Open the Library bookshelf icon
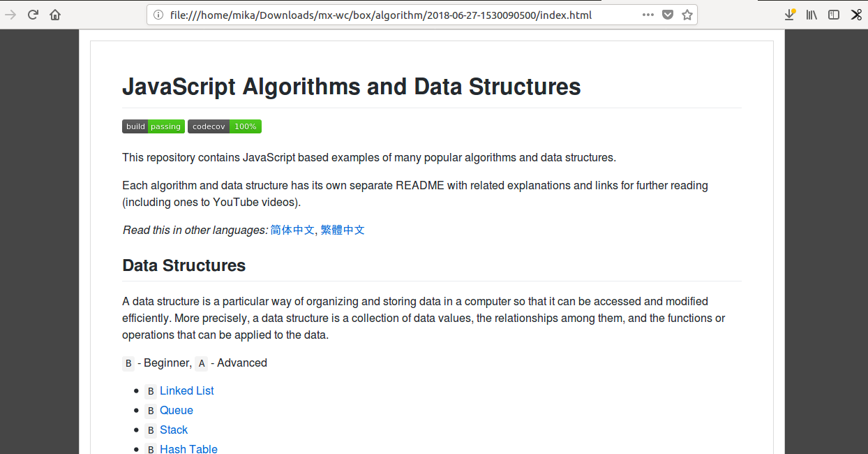This screenshot has width=868, height=454. point(811,15)
